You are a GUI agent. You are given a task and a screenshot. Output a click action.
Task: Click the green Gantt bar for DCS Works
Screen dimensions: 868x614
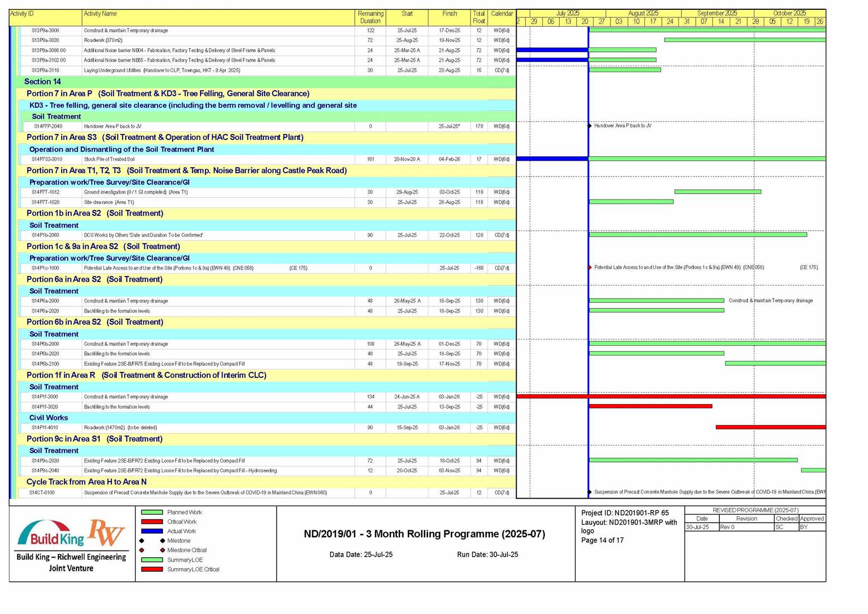click(x=698, y=235)
